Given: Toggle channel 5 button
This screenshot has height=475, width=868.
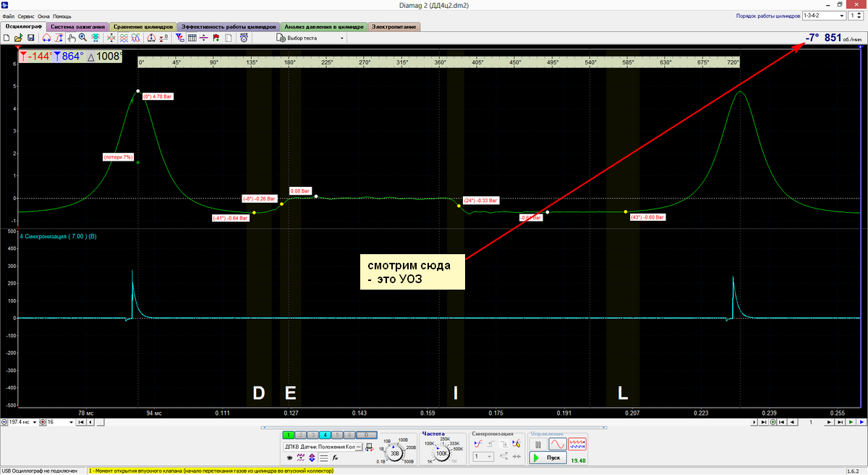Looking at the screenshot, I should (338, 434).
